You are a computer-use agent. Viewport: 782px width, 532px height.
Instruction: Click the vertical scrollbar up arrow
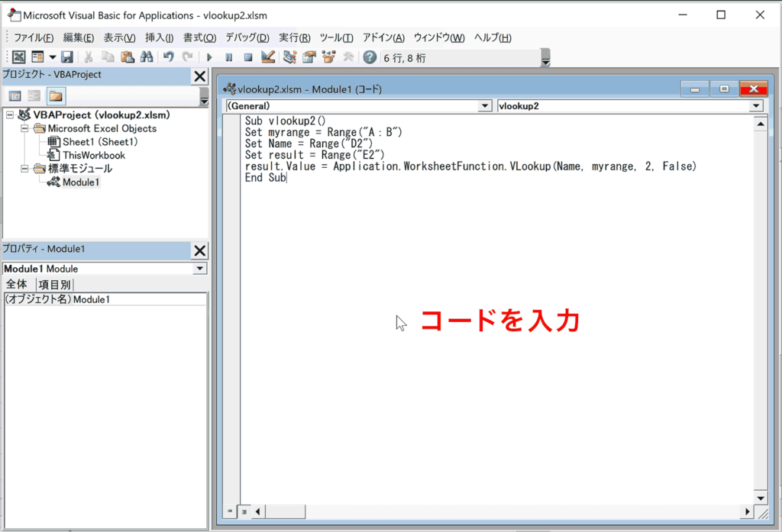coord(760,124)
